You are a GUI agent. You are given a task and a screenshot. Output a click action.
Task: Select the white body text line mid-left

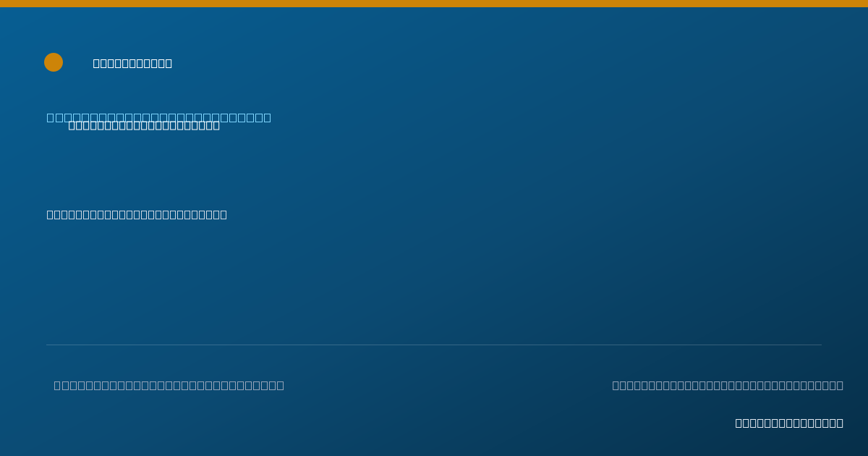click(137, 214)
